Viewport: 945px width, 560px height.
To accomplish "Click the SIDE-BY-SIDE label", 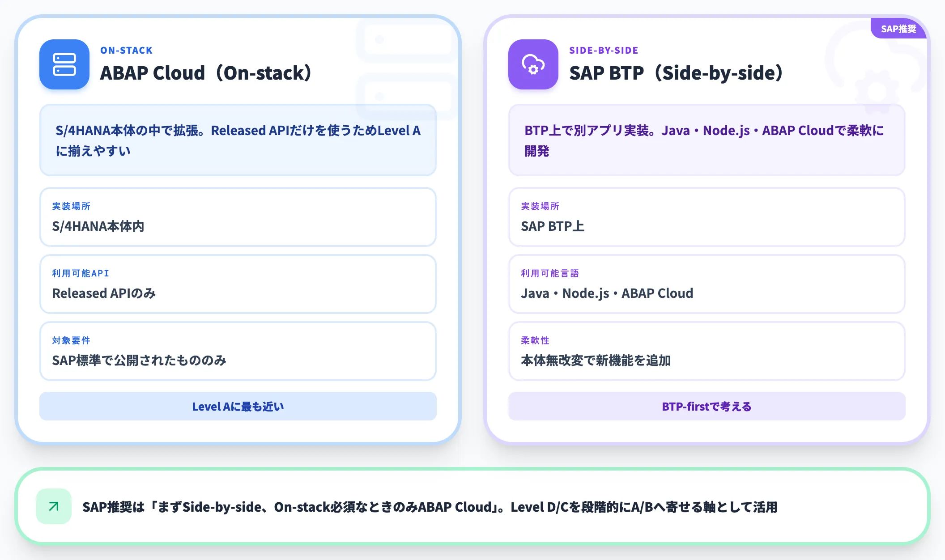I will coord(604,51).
